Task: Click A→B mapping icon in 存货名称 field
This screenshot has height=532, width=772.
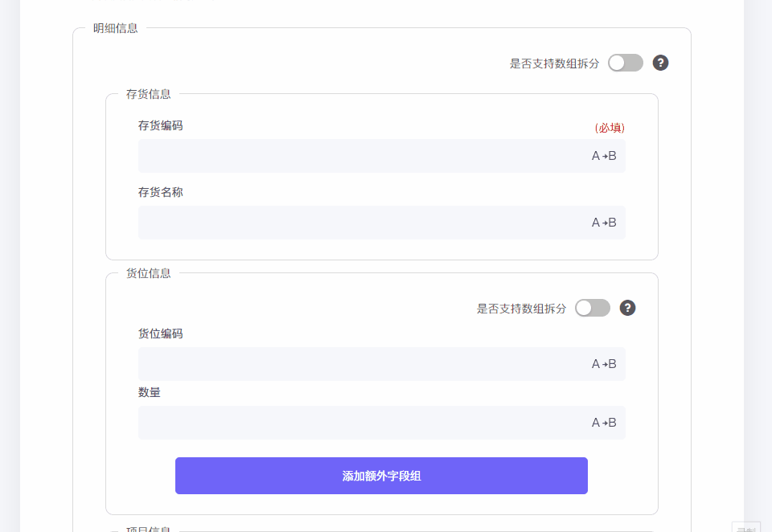Action: coord(604,223)
